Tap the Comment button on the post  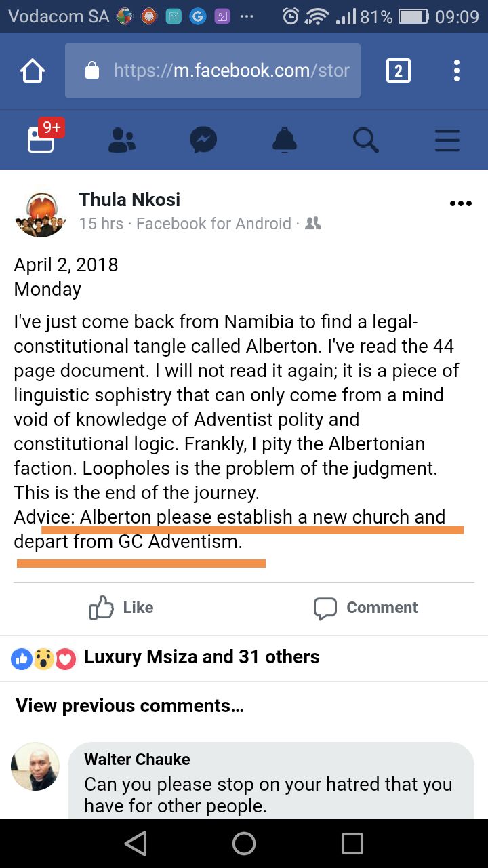tap(366, 608)
